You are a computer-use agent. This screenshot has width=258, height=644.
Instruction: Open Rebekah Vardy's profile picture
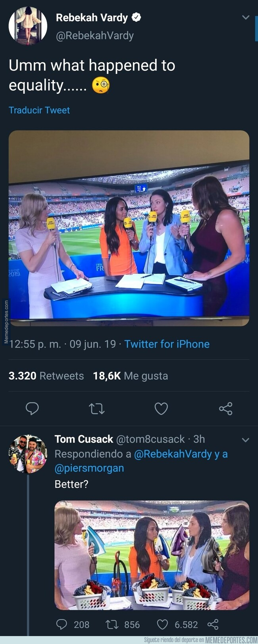(x=28, y=25)
